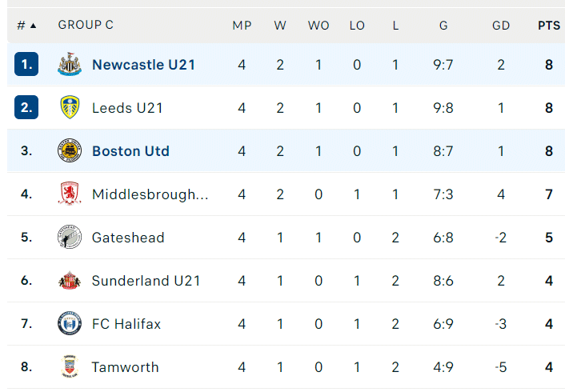Click the Tamworth club crest

pyautogui.click(x=70, y=366)
